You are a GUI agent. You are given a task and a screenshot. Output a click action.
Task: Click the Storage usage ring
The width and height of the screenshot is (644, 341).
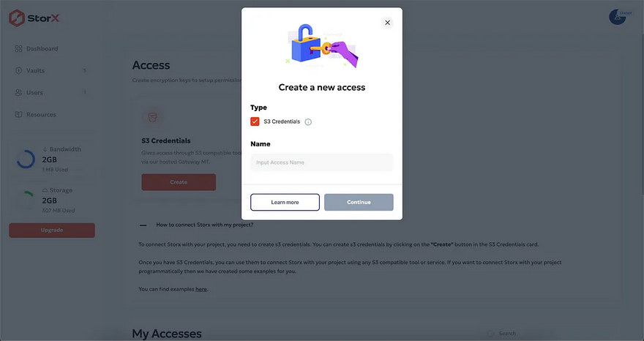point(25,200)
